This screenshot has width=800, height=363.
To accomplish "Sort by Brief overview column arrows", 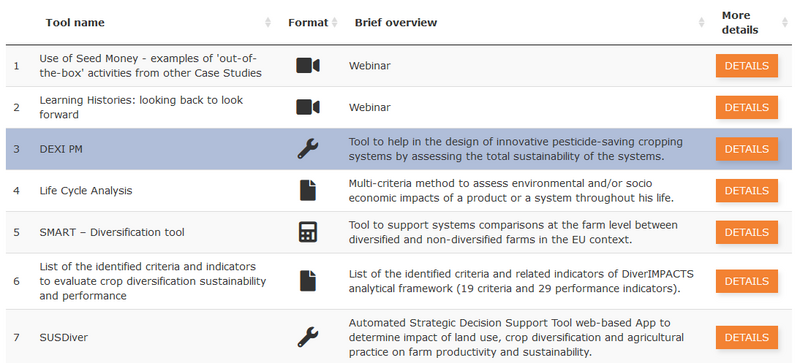I will [x=702, y=22].
